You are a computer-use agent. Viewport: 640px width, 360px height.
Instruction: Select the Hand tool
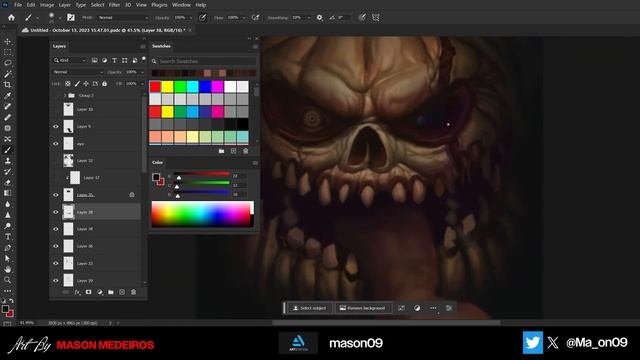coord(7,269)
